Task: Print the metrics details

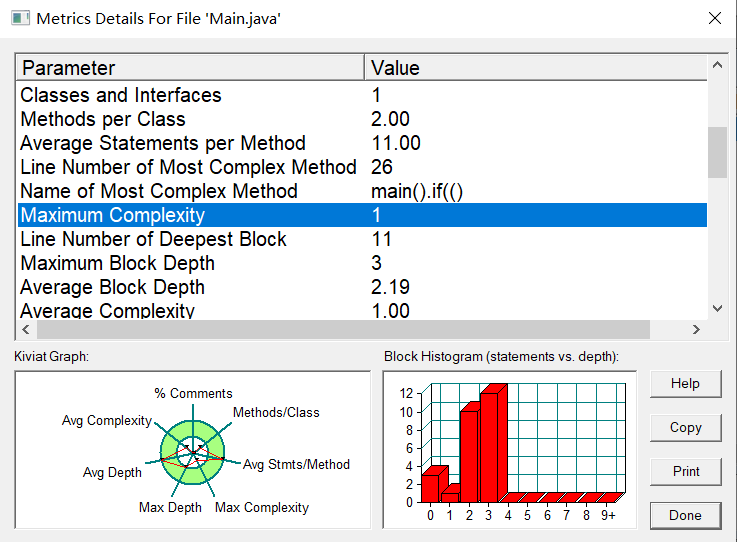Action: point(685,471)
